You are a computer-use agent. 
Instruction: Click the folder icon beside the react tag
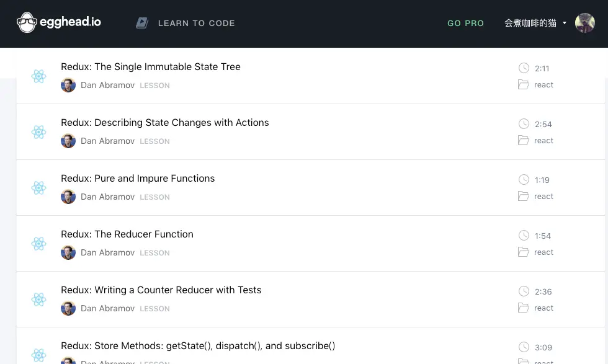tap(523, 84)
